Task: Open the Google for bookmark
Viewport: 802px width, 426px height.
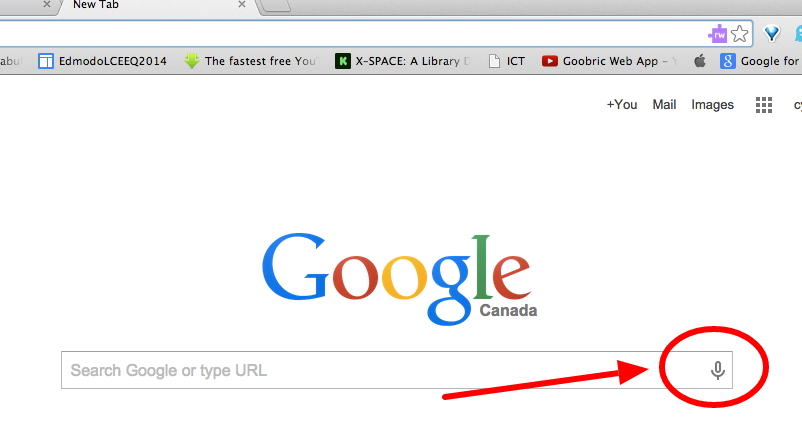Action: click(760, 61)
